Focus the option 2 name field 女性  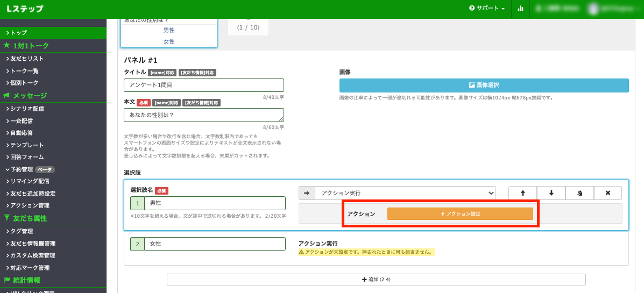click(x=215, y=244)
